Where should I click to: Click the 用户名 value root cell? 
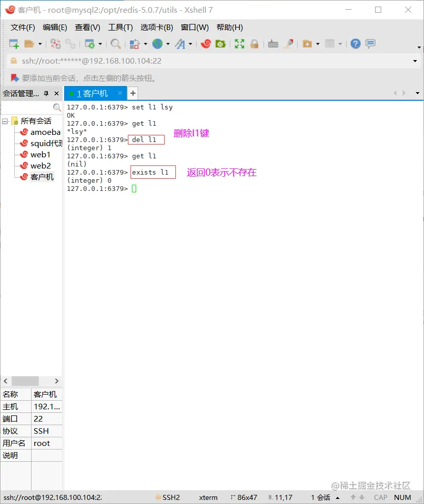coord(47,443)
